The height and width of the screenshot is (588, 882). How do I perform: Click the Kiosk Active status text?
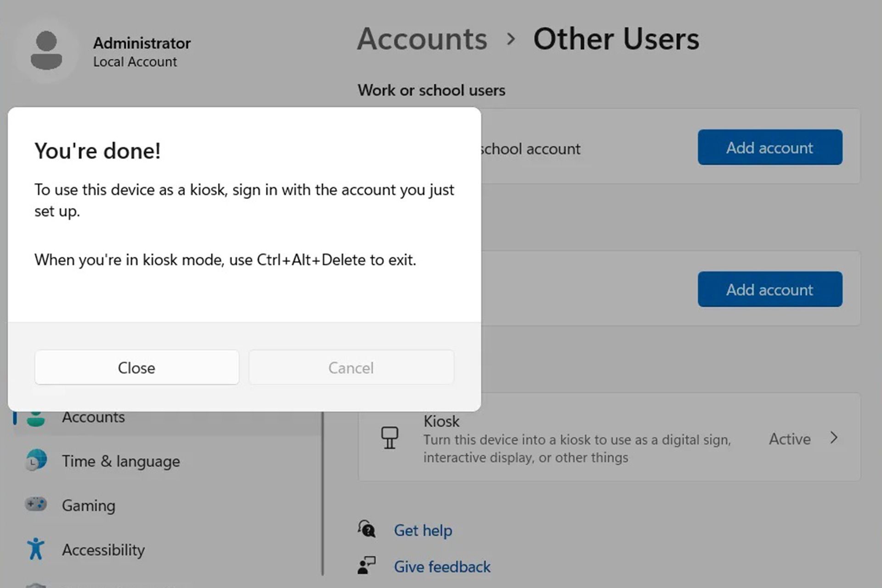point(790,439)
